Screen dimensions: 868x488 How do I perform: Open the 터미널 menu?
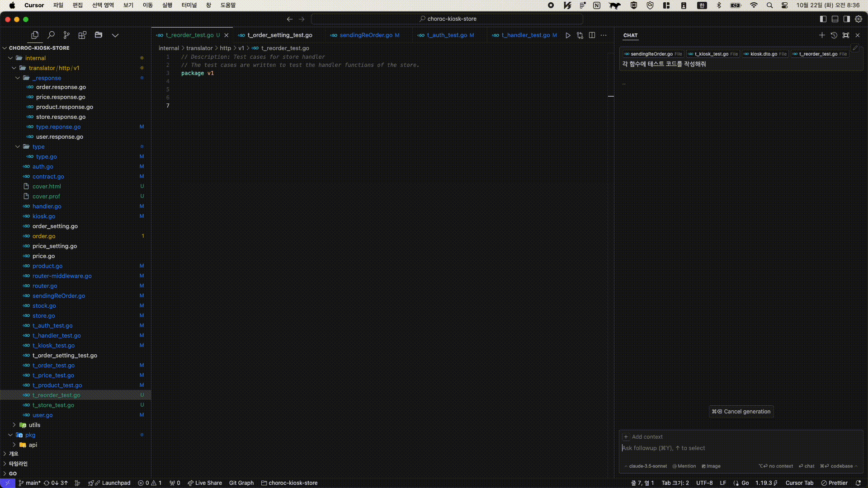click(189, 5)
